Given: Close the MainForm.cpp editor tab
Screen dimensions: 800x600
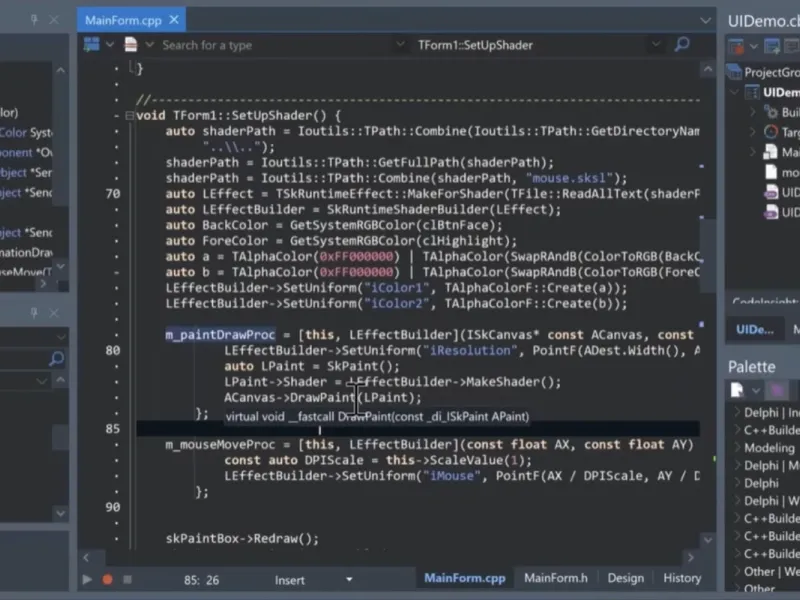Looking at the screenshot, I should pyautogui.click(x=174, y=20).
